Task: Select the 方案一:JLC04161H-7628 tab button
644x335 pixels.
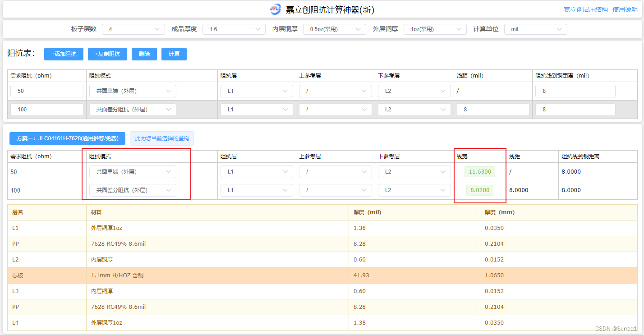Action: pos(67,138)
